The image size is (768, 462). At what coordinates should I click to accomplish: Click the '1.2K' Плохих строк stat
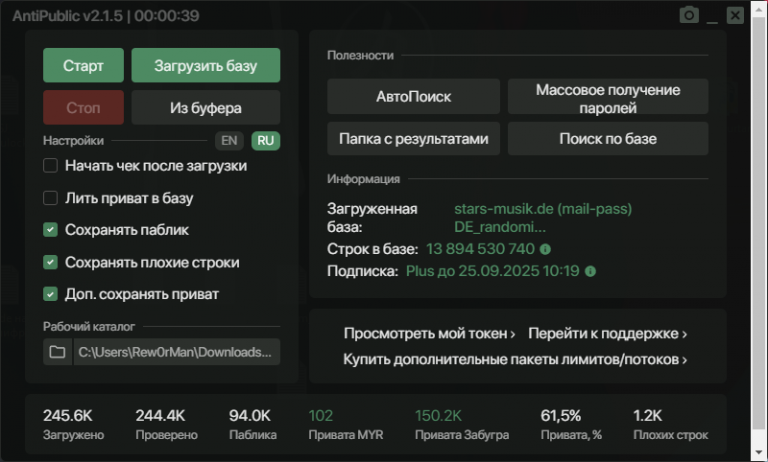click(648, 415)
